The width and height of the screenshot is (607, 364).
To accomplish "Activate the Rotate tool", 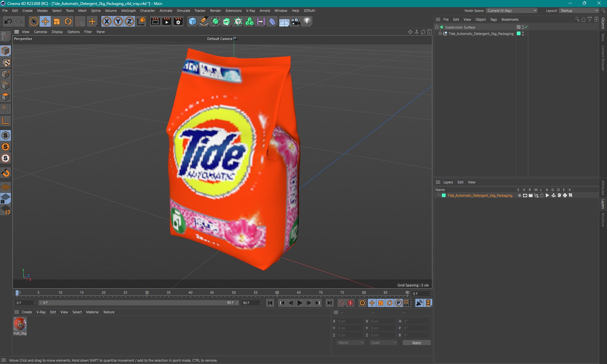I will (x=68, y=22).
